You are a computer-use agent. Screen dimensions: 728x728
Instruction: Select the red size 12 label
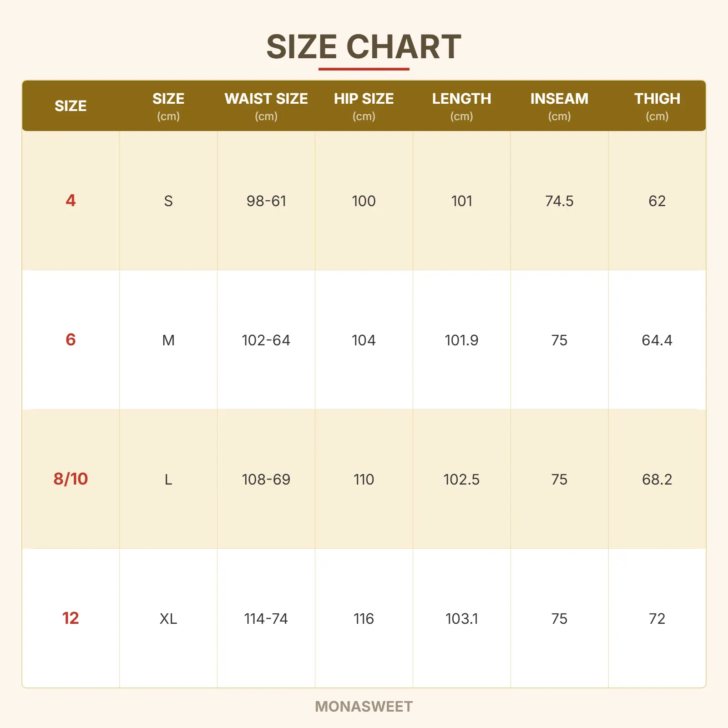[71, 618]
